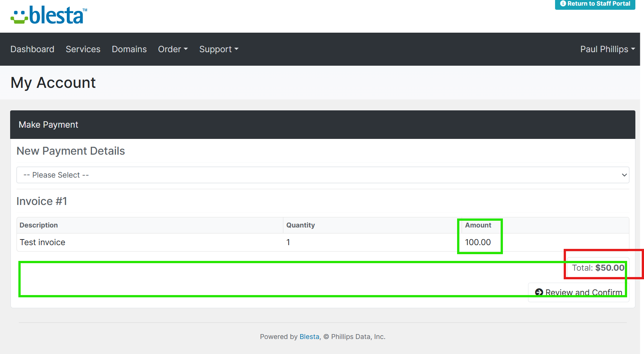Click the Description column header
Viewport: 644px width, 354px height.
(39, 225)
